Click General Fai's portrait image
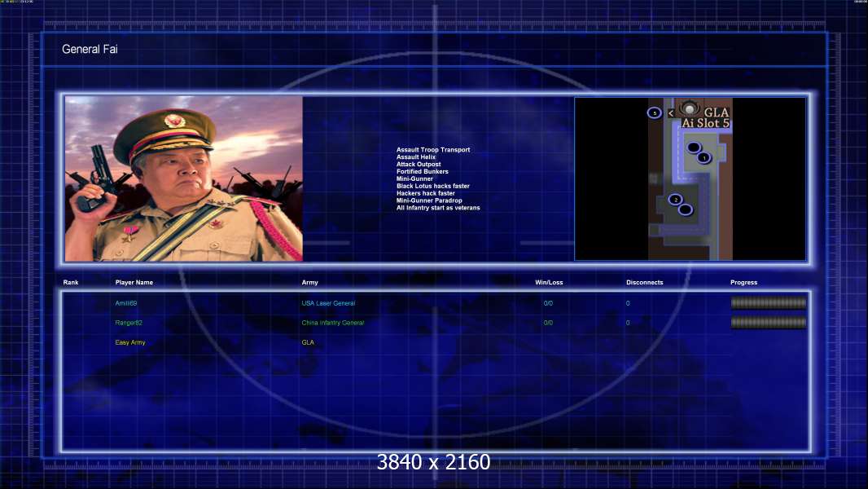The height and width of the screenshot is (489, 868). [184, 178]
